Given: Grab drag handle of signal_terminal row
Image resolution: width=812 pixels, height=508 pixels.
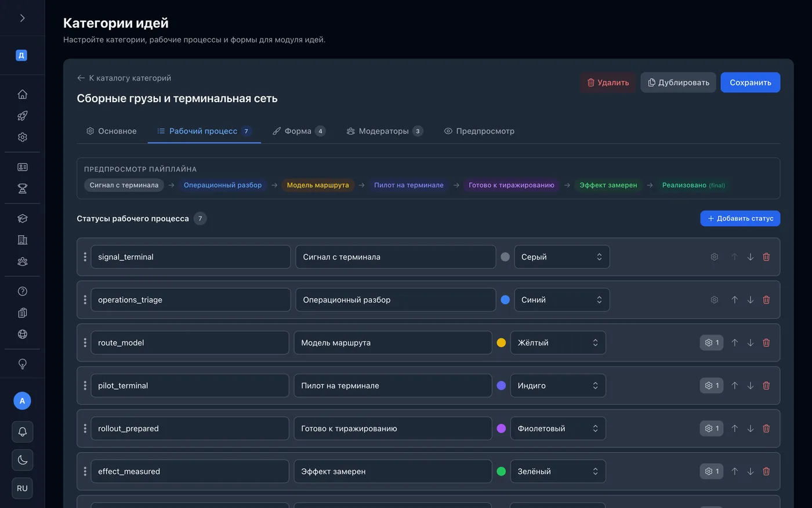Looking at the screenshot, I should pos(85,257).
